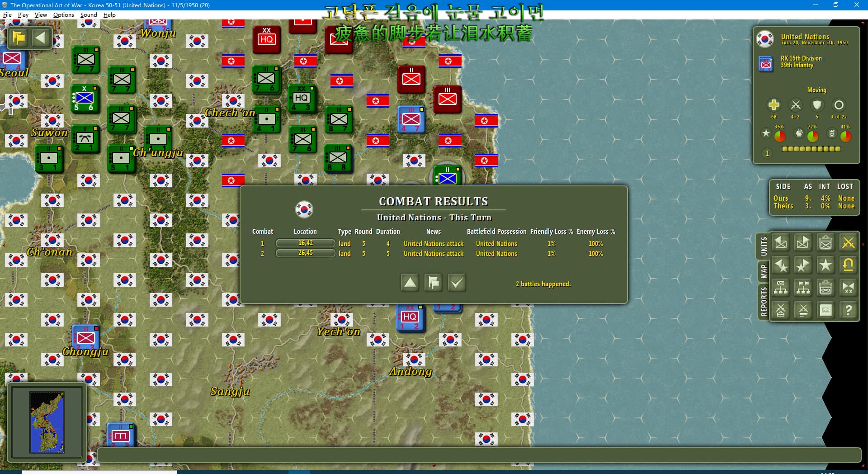This screenshot has width=868, height=474.
Task: Open the Options menu
Action: [x=63, y=14]
